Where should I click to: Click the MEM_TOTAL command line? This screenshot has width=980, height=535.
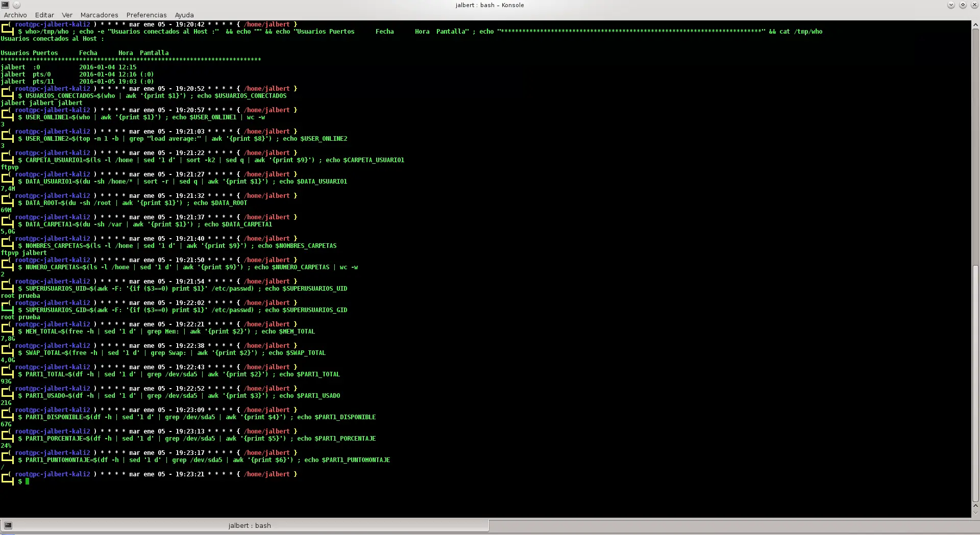click(166, 332)
